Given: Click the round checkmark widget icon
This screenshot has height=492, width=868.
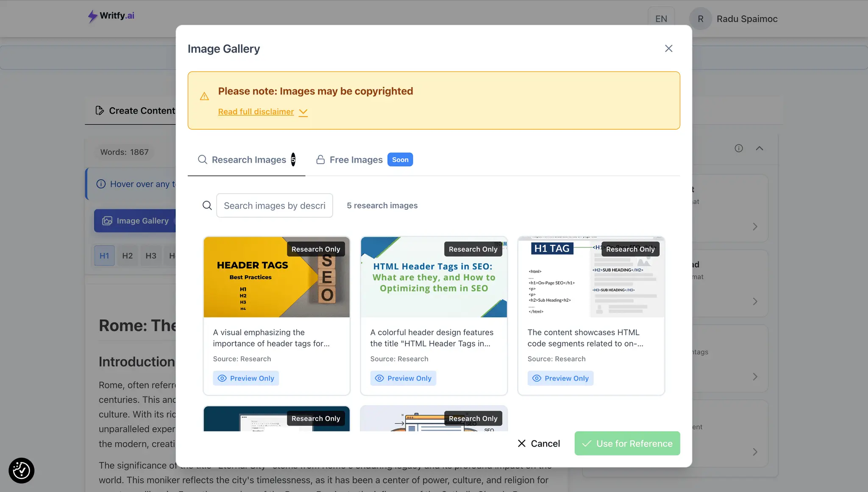Looking at the screenshot, I should [21, 470].
